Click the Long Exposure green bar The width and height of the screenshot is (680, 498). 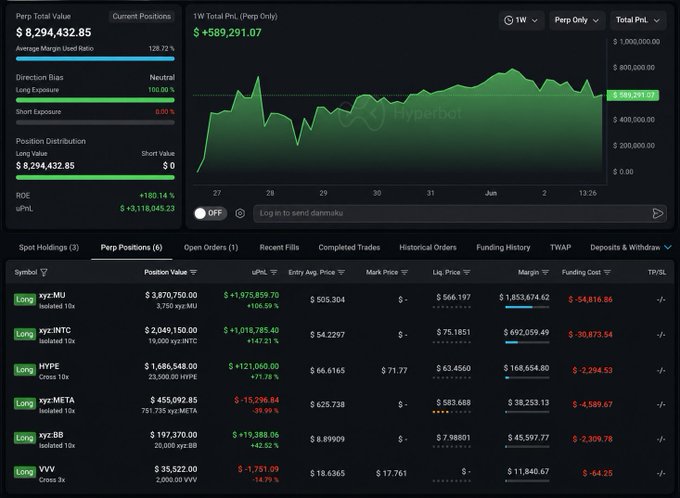tap(95, 100)
